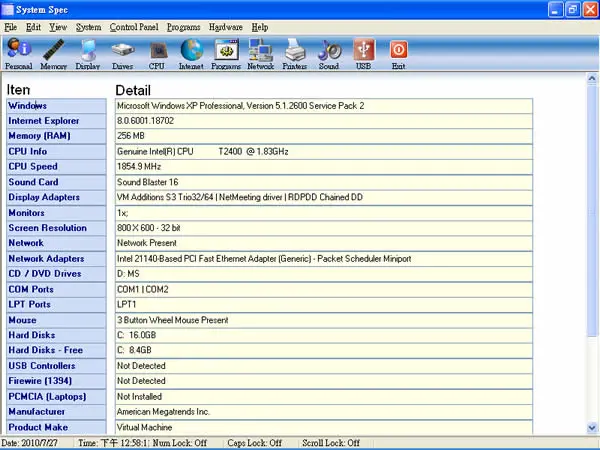
Task: Click the Screen Resolution item button
Action: pos(57,228)
